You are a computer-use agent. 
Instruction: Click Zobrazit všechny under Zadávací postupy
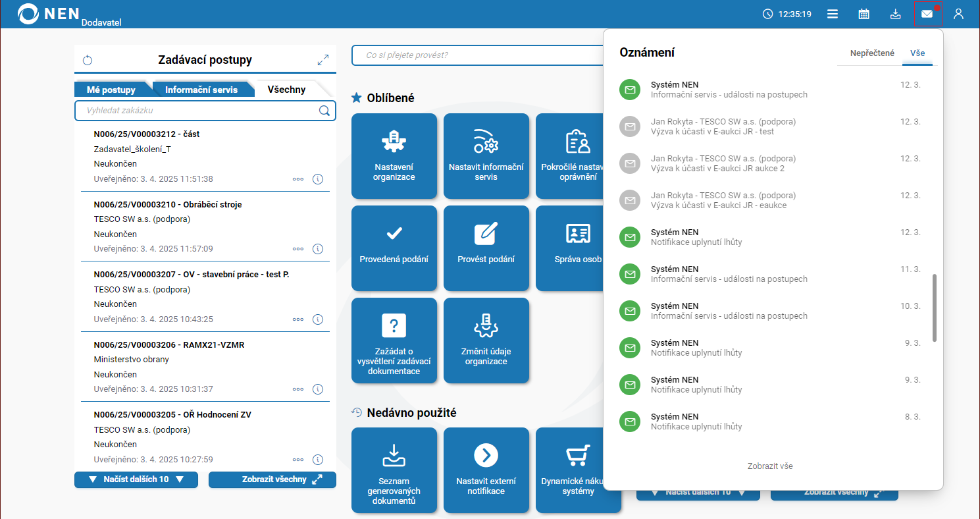272,479
